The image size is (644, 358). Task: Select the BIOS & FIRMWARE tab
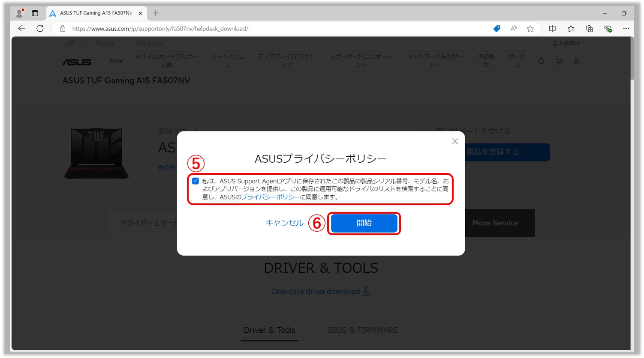(x=363, y=330)
